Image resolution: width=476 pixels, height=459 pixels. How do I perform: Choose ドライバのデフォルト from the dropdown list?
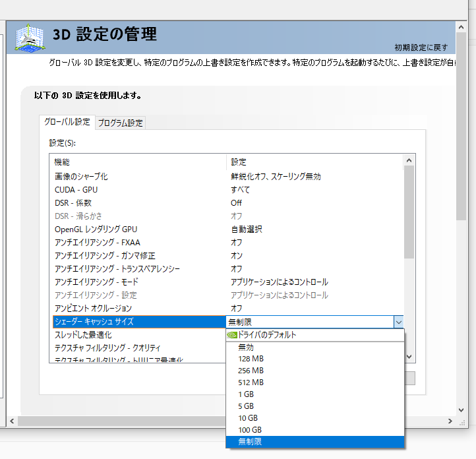point(315,334)
